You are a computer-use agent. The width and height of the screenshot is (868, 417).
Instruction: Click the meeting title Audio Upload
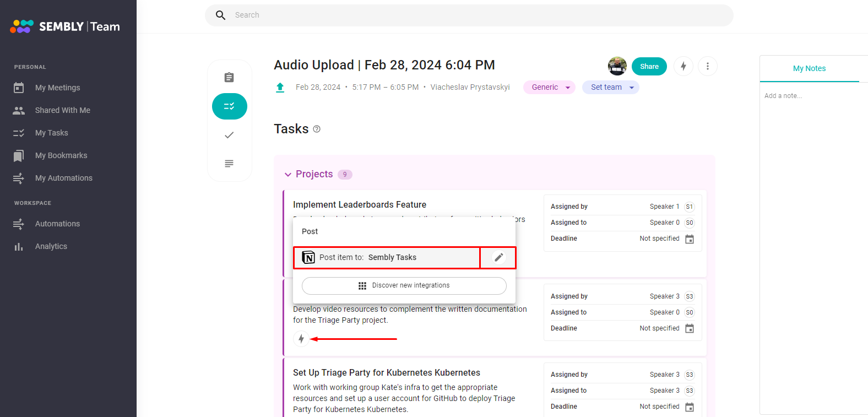point(384,65)
